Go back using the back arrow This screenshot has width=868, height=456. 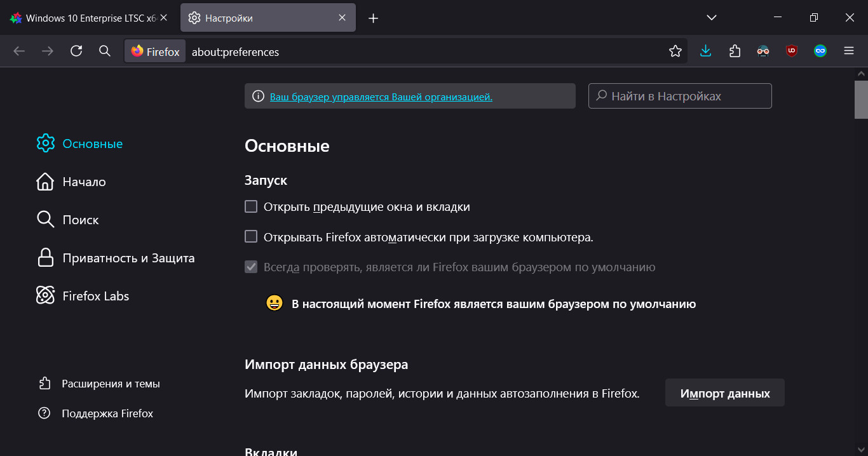pyautogui.click(x=19, y=51)
